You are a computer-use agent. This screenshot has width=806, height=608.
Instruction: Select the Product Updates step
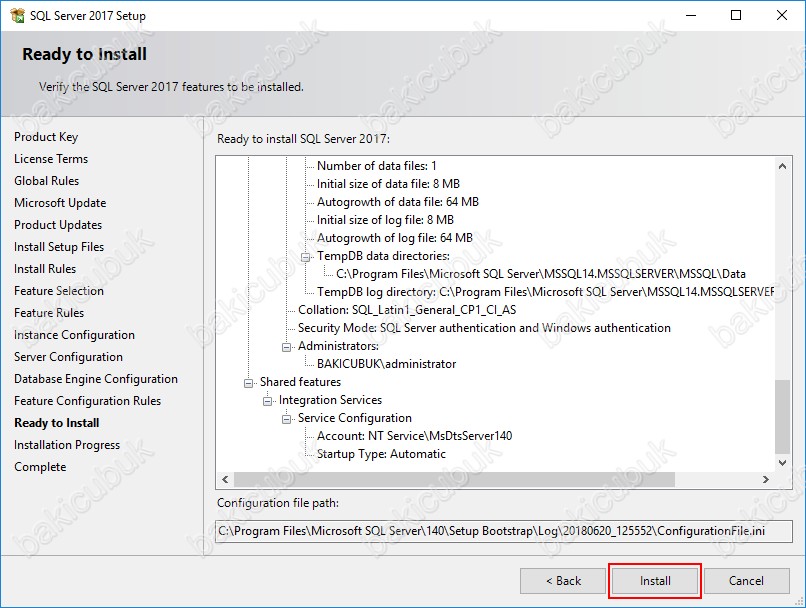click(x=58, y=225)
